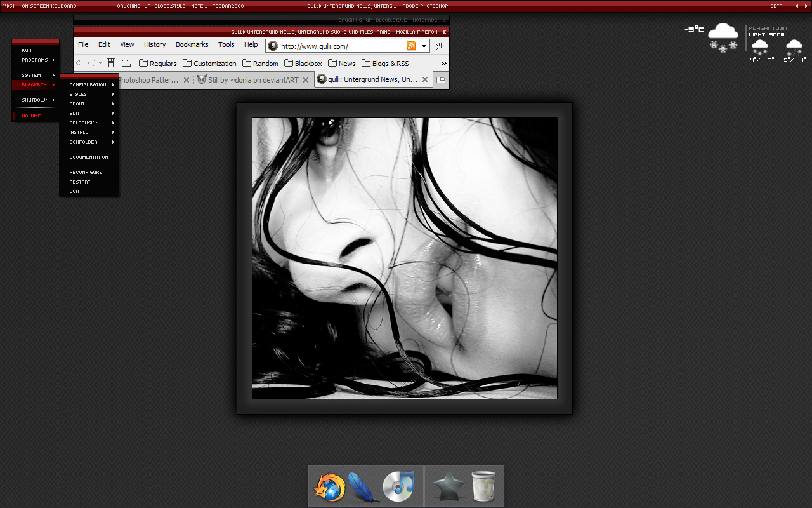Switch to the Still by ~donia tab

click(x=253, y=80)
